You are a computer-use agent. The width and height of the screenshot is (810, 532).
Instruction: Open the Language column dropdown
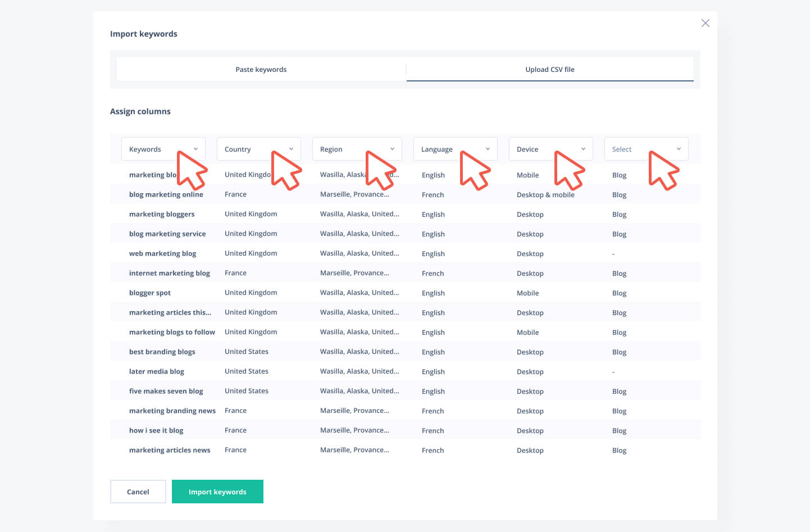click(x=455, y=149)
